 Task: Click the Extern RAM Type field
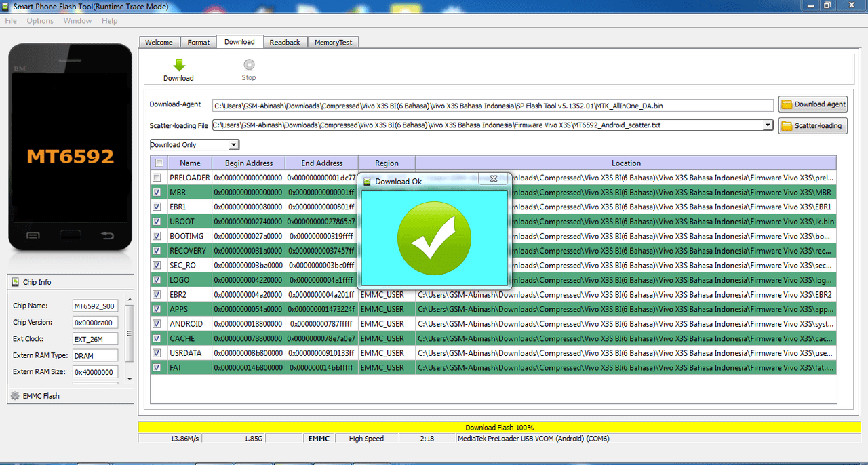(95, 355)
